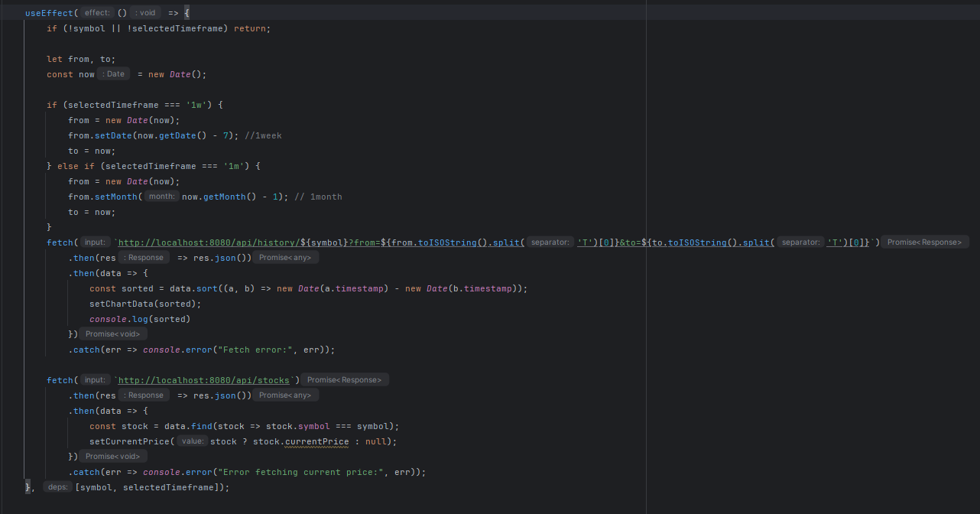Select the ': Date' type hint beside now
Screen dimensions: 980x514
[x=114, y=74]
